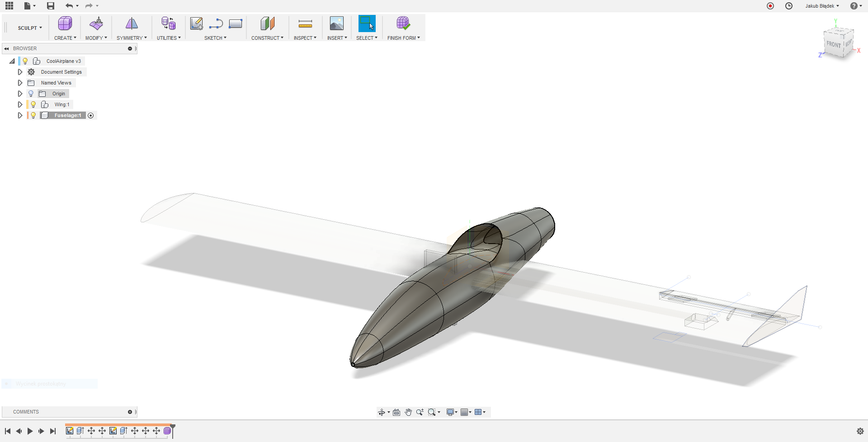
Task: Open the SCULPT workspace dropdown
Action: pos(30,28)
